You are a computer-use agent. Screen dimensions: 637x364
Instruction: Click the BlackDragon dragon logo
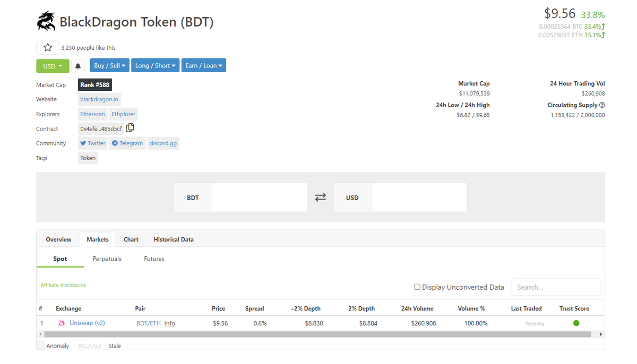46,21
